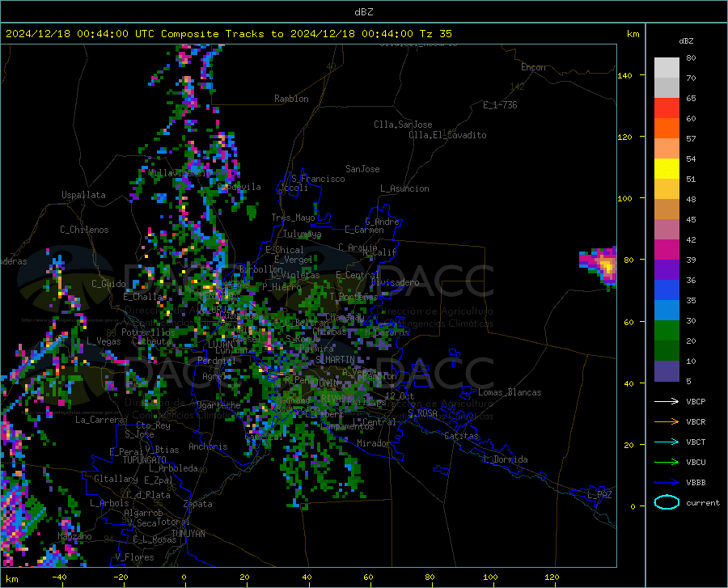
Task: Click the orange VBCR arrow legend icon
Action: click(667, 421)
